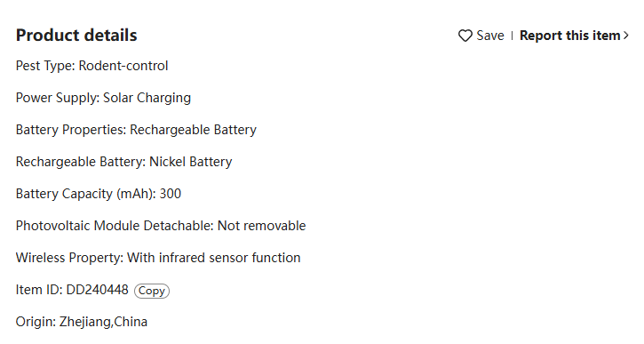The image size is (644, 344).
Task: Click the Origin label text
Action: click(x=36, y=322)
